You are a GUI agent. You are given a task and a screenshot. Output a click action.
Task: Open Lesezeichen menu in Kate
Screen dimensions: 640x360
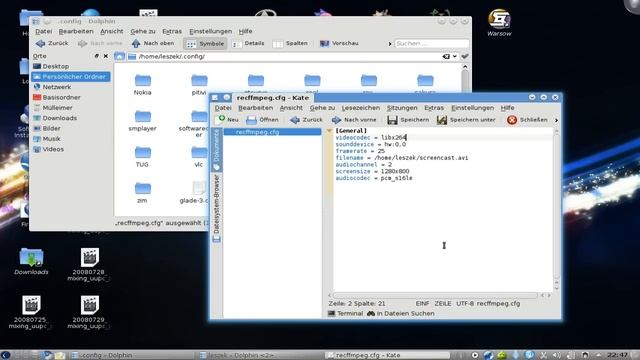coord(361,108)
